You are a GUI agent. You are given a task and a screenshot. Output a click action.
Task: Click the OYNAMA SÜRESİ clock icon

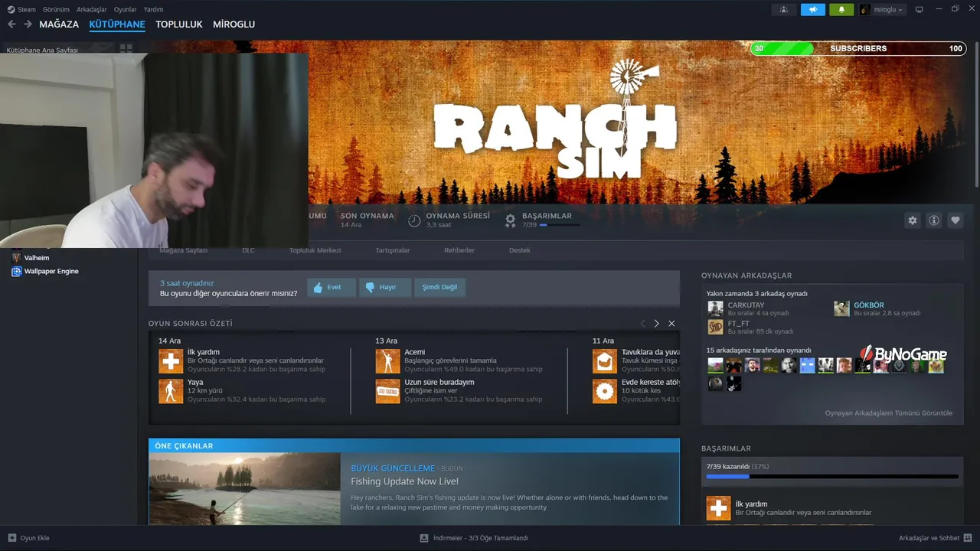point(414,220)
